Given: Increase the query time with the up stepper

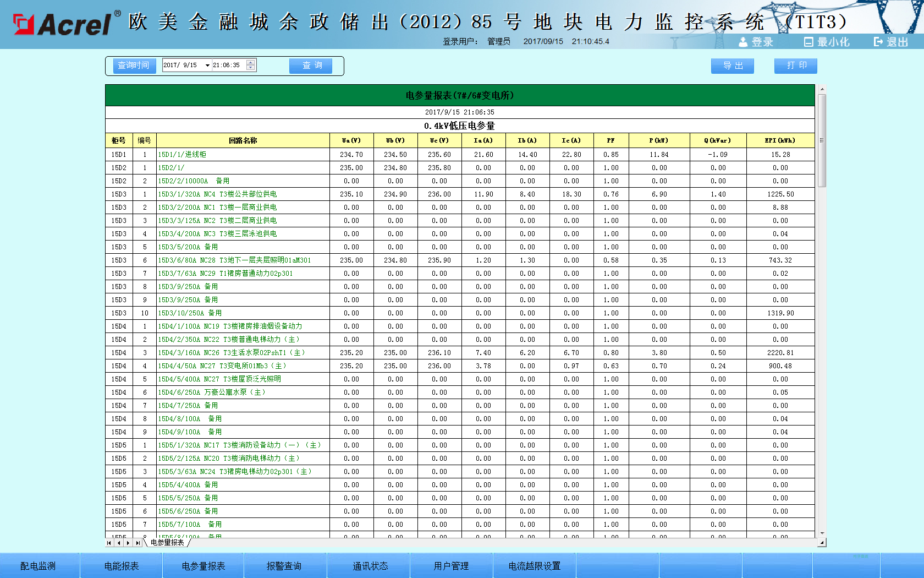Looking at the screenshot, I should click(250, 62).
